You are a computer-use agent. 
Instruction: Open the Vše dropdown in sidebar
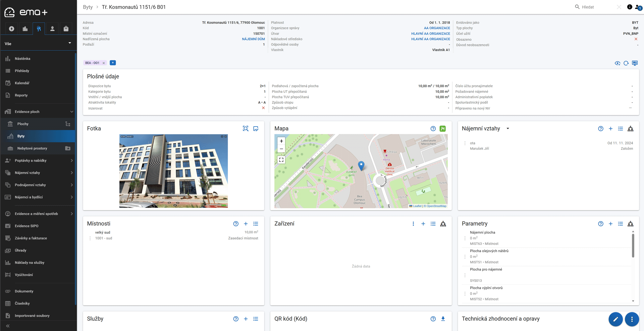(x=38, y=44)
